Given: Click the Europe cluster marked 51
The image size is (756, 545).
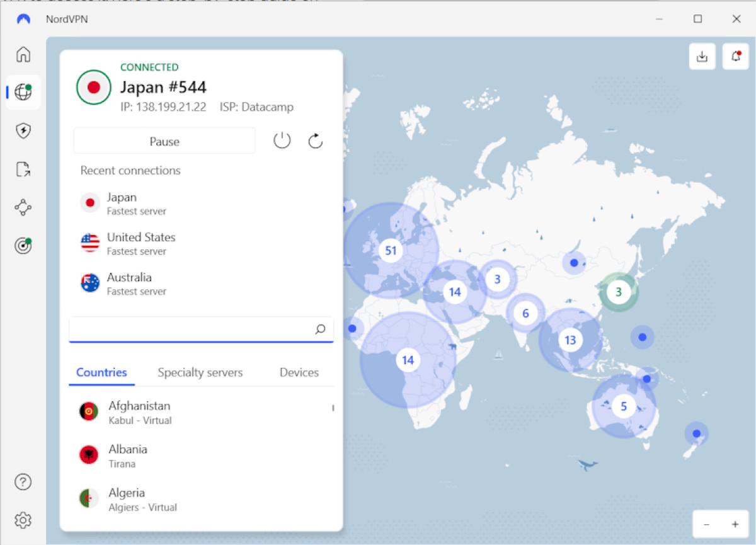Looking at the screenshot, I should click(x=391, y=250).
